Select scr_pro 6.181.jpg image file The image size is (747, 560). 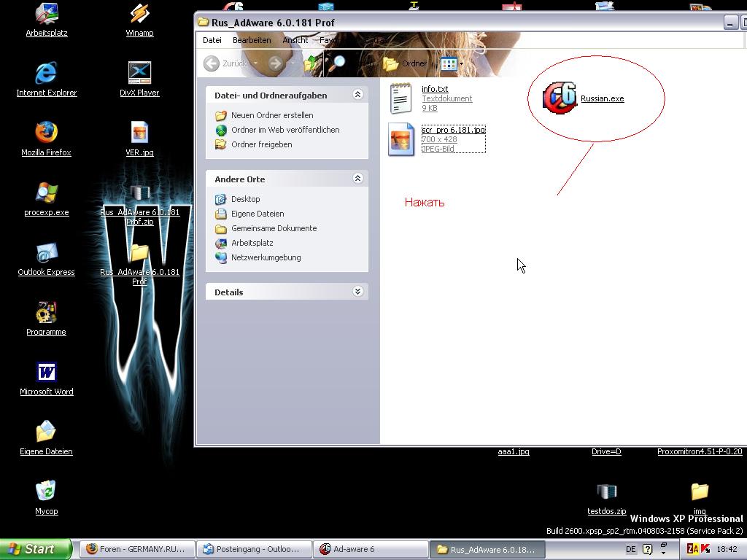click(x=400, y=139)
